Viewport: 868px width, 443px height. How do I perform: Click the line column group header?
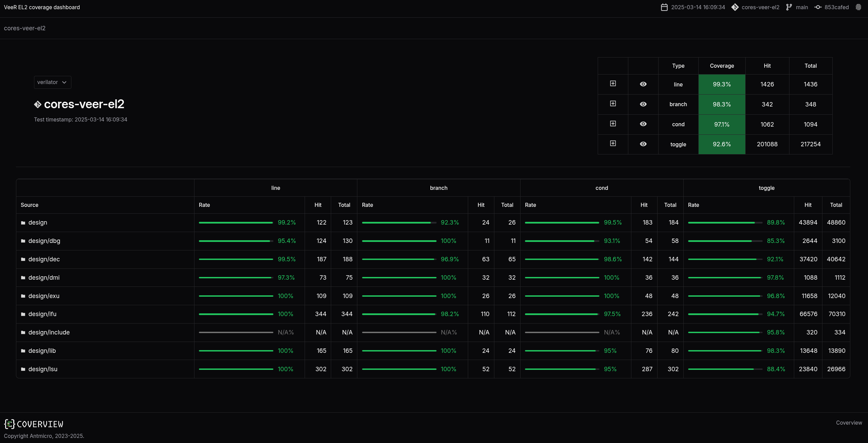276,188
